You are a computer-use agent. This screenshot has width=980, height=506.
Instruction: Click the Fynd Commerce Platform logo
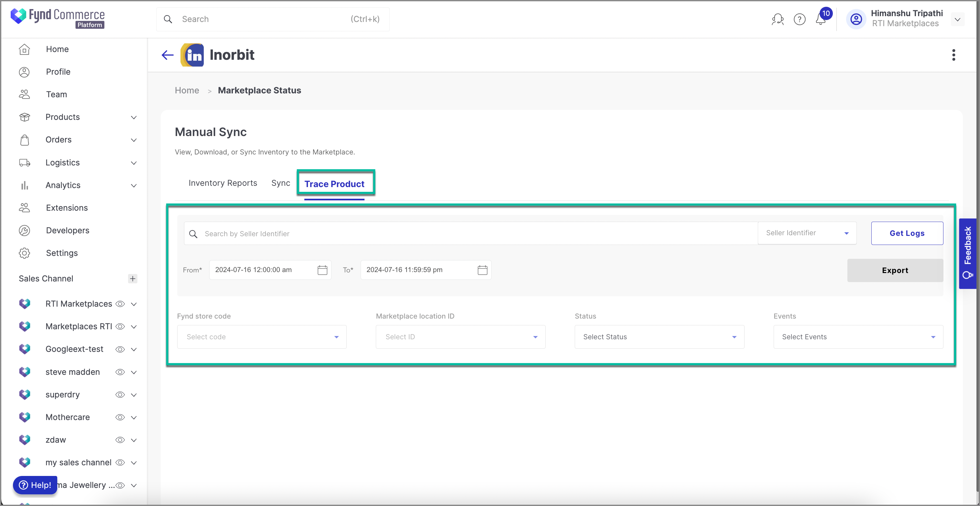click(58, 18)
